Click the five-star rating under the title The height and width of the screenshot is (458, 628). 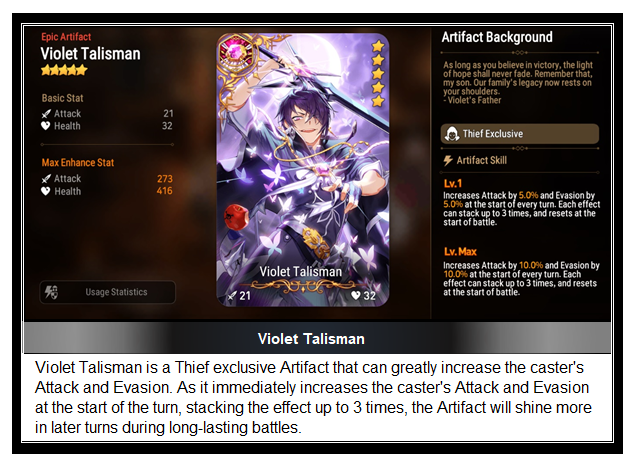click(x=64, y=70)
